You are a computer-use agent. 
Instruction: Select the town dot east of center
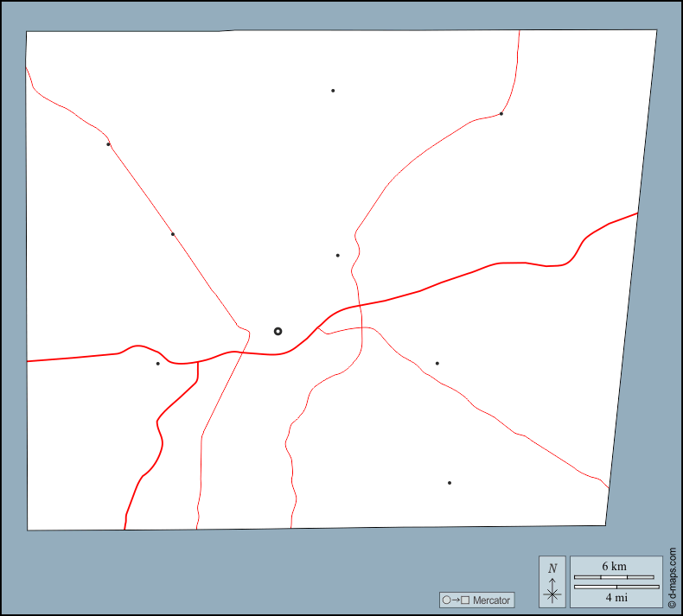pyautogui.click(x=437, y=364)
